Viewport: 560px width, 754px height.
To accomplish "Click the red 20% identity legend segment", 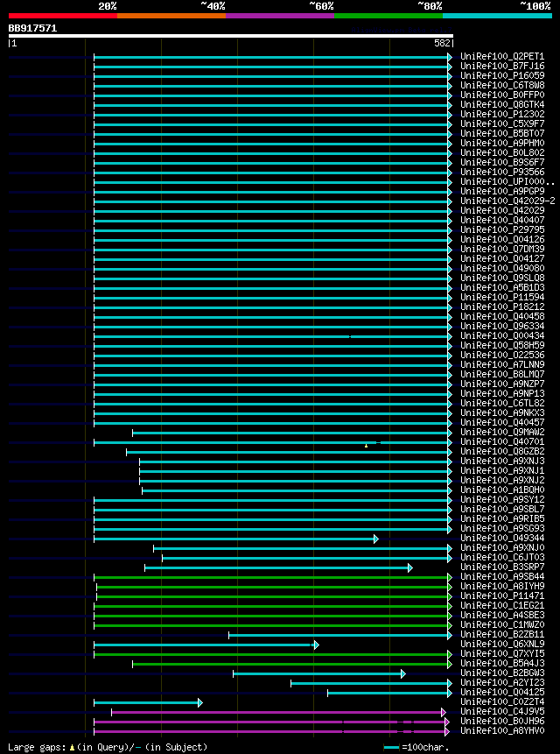I will [x=63, y=16].
